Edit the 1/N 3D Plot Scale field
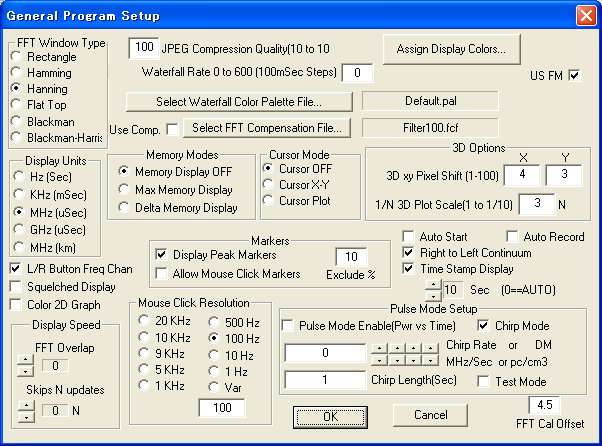 pyautogui.click(x=537, y=203)
